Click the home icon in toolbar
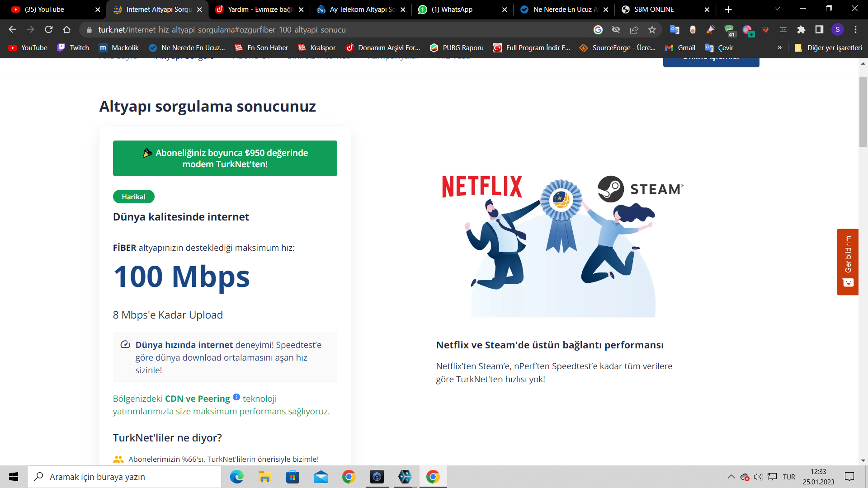 point(67,30)
